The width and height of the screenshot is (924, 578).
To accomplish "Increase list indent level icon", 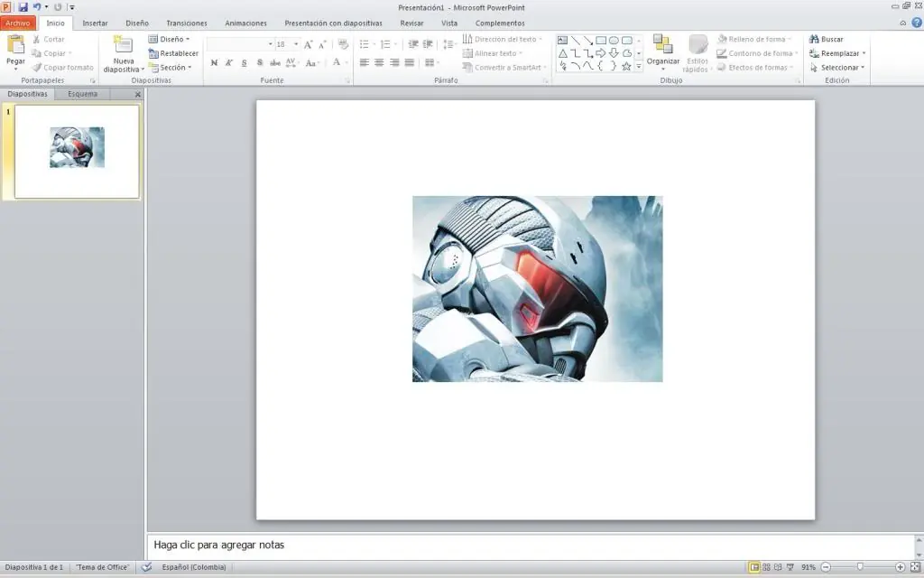I will (x=428, y=44).
